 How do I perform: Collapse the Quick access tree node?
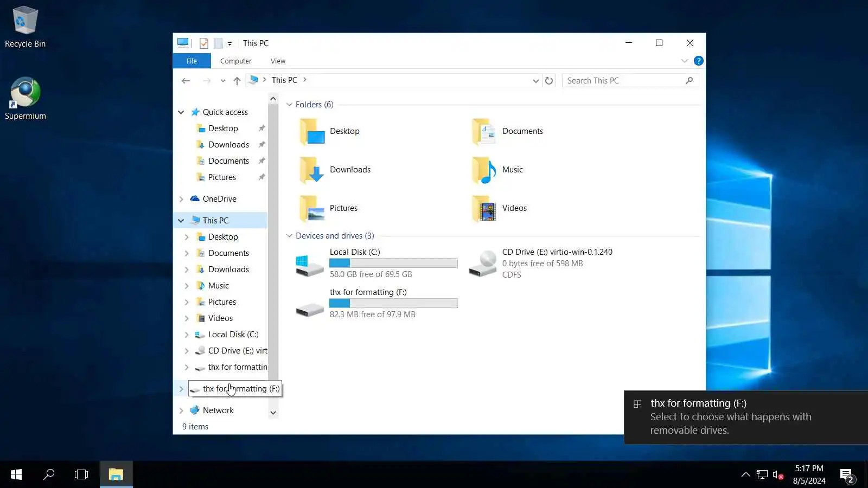(181, 112)
